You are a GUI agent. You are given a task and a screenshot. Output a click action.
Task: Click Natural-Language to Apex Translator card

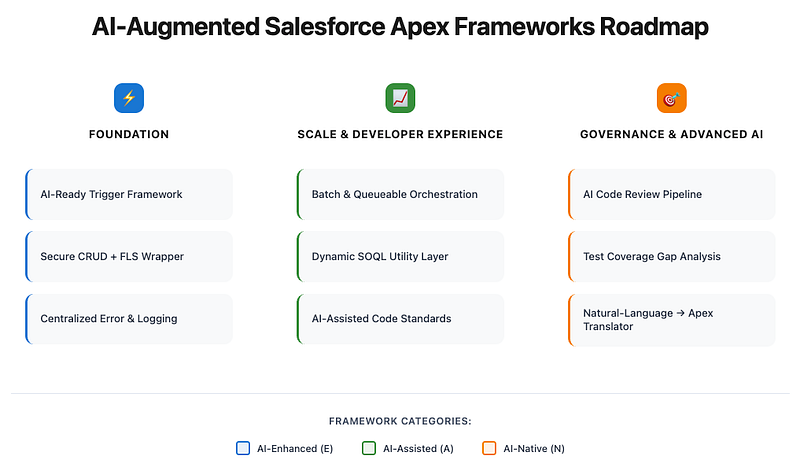pos(671,320)
